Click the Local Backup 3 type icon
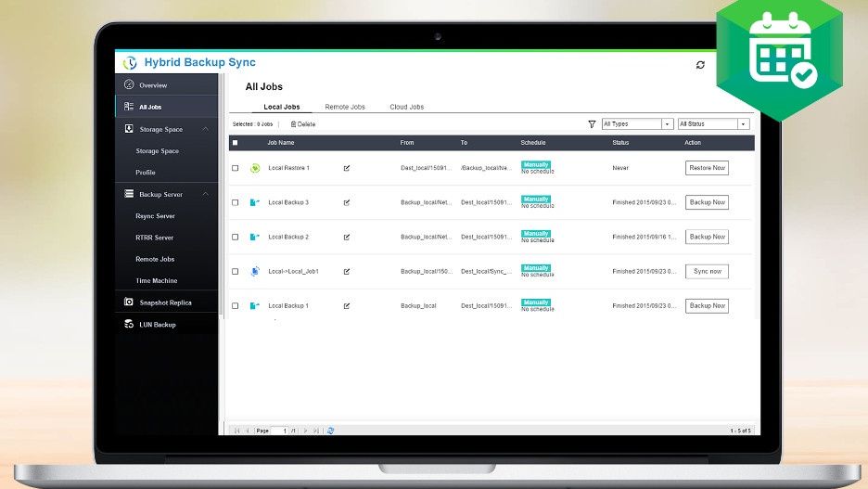This screenshot has height=489, width=868. [x=255, y=202]
